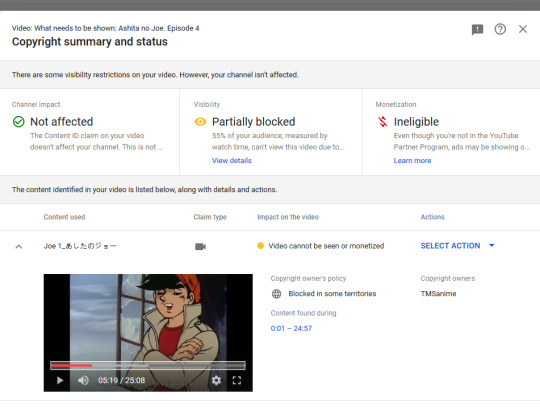Click the Ineligible crossed dollar icon
Screen dimensions: 540x415
tap(383, 122)
